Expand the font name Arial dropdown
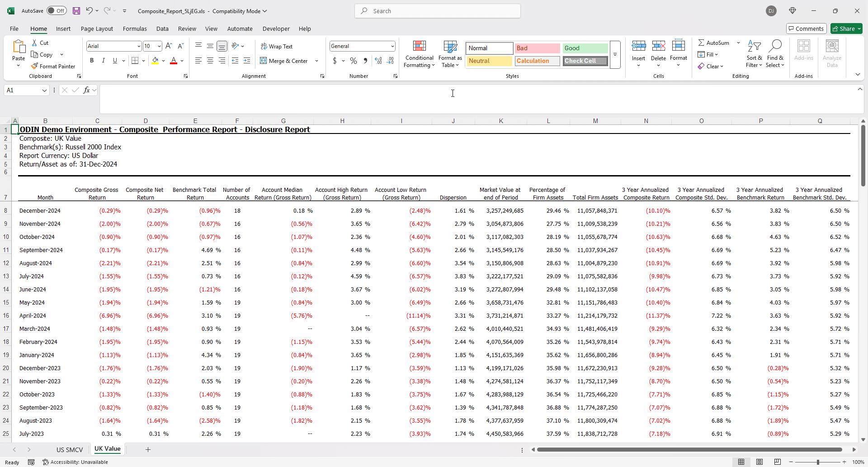The width and height of the screenshot is (868, 467). tap(138, 46)
